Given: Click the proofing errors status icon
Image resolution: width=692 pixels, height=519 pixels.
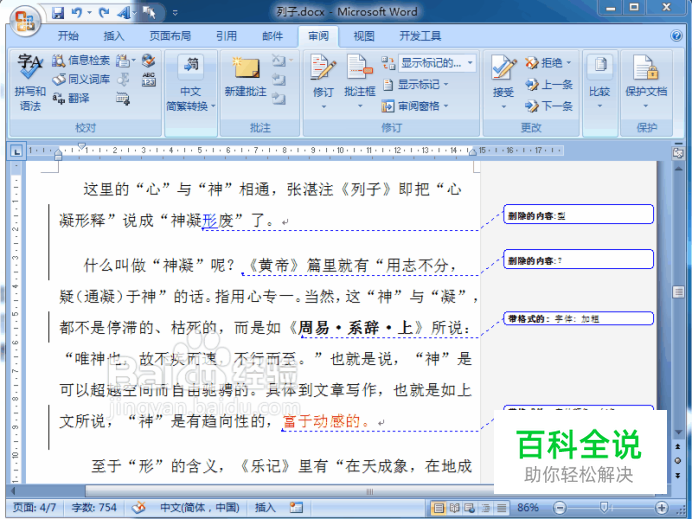Looking at the screenshot, I should pos(139,508).
